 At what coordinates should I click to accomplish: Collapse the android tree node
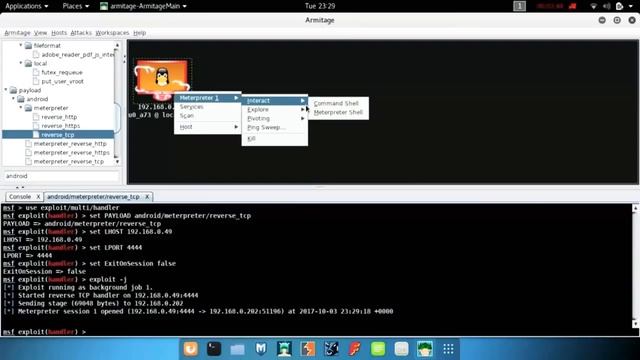pos(13,99)
